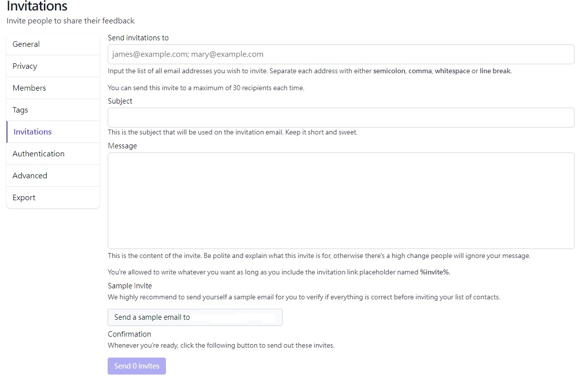Focus the Subject input field
This screenshot has height=381, width=588.
coord(340,118)
